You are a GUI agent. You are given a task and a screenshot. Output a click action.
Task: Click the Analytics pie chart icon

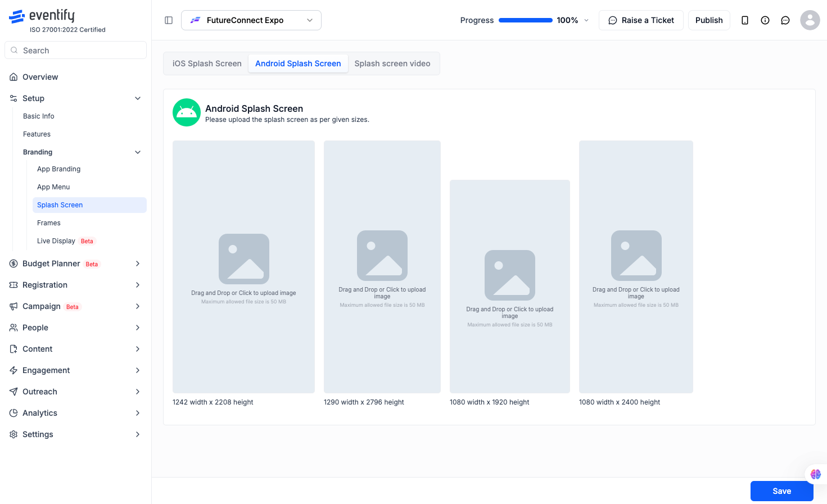(13, 413)
